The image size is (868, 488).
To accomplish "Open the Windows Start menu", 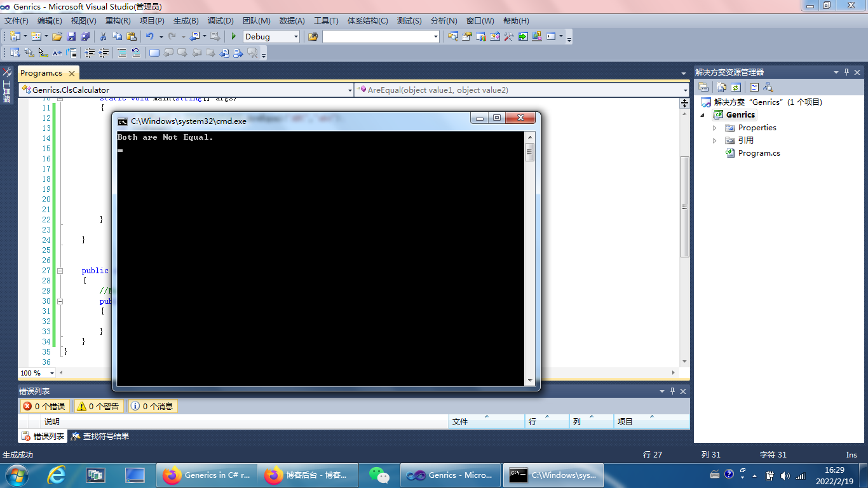I will 16,475.
